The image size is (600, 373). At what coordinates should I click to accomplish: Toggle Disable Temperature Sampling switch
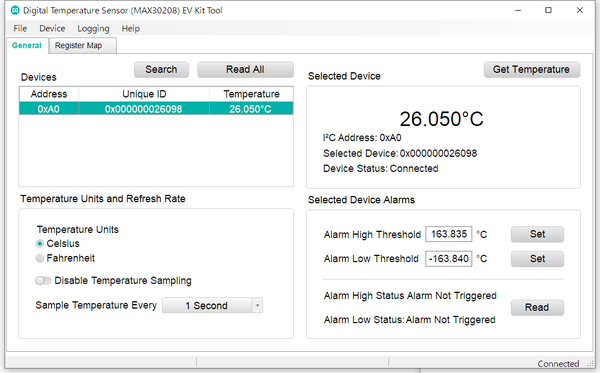coord(43,281)
